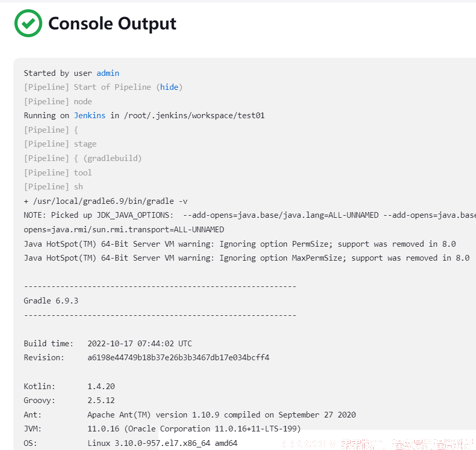Click the build time 2022-10-17 value
The height and width of the screenshot is (450, 476).
coord(140,344)
